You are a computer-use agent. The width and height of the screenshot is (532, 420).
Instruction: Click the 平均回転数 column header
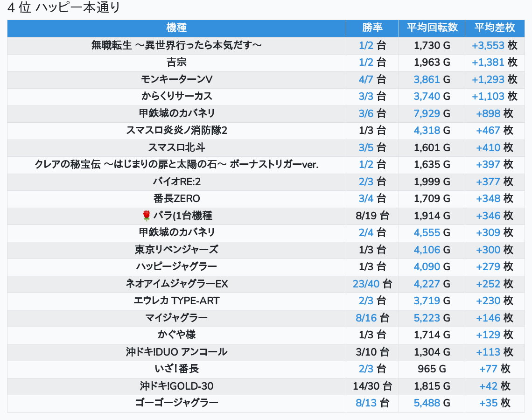[x=432, y=28]
